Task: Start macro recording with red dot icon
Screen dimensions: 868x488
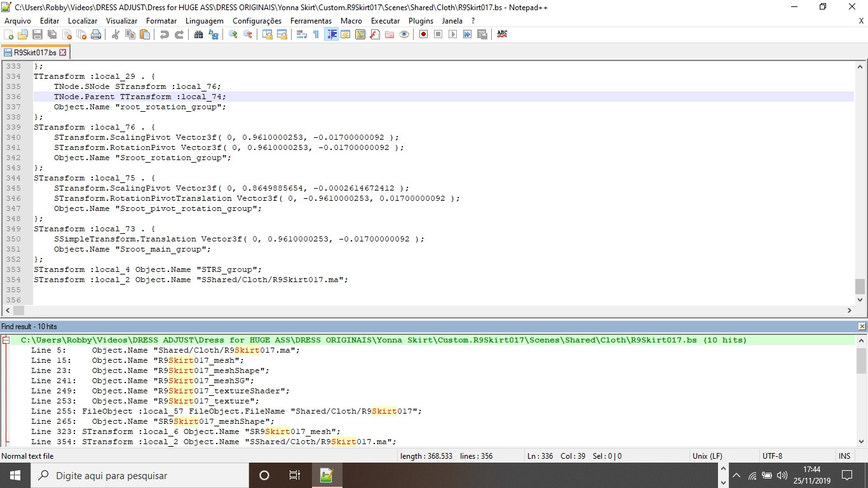Action: click(x=423, y=34)
